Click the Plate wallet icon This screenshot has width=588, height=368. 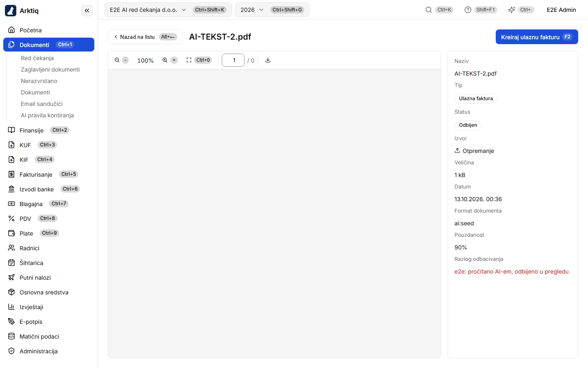pos(11,233)
